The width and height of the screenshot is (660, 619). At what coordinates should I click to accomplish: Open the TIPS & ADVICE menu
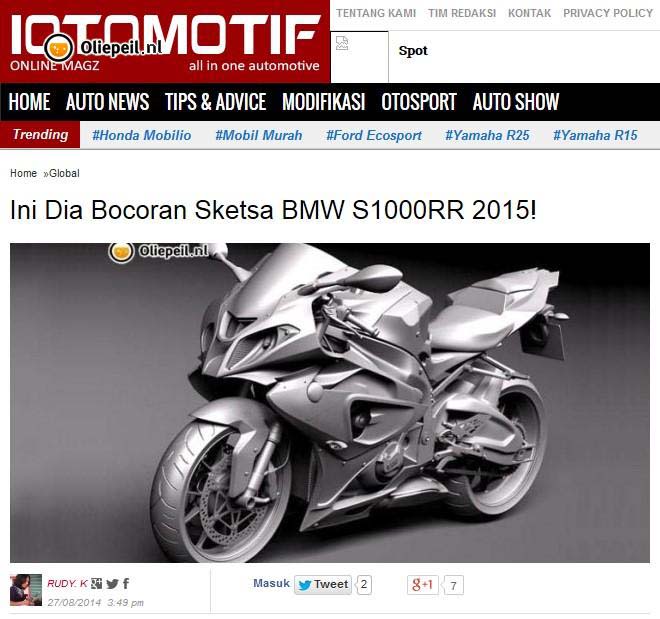coord(216,102)
